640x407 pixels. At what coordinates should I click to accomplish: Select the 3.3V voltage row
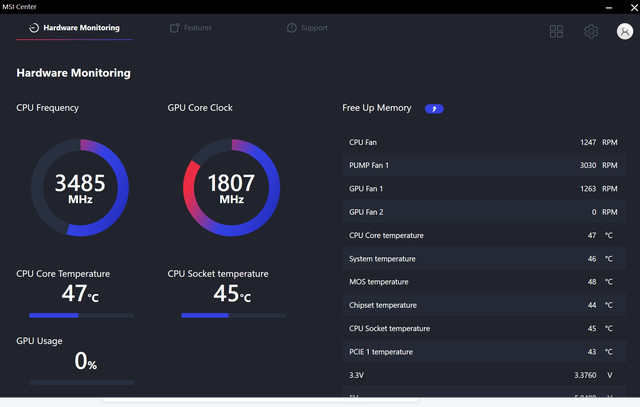click(484, 375)
